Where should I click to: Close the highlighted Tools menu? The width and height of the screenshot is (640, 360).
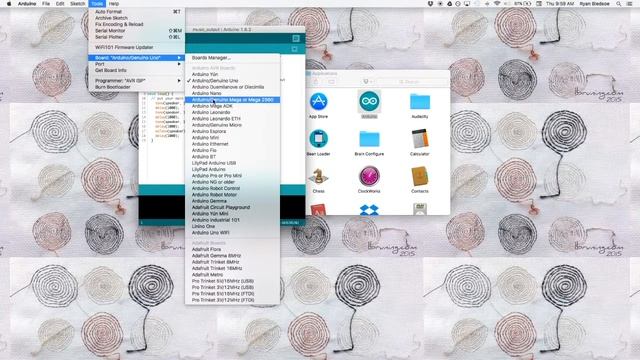tap(97, 4)
